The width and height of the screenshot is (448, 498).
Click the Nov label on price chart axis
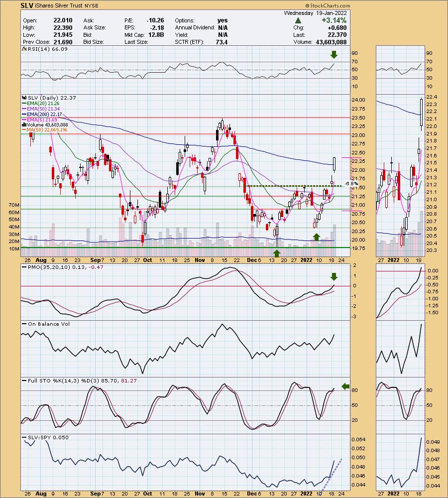coord(200,260)
